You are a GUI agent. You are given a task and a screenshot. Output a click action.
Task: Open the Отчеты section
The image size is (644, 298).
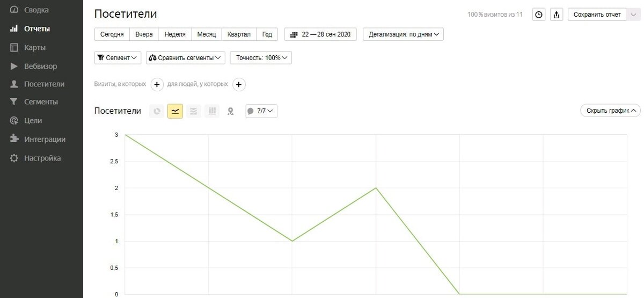tap(37, 28)
